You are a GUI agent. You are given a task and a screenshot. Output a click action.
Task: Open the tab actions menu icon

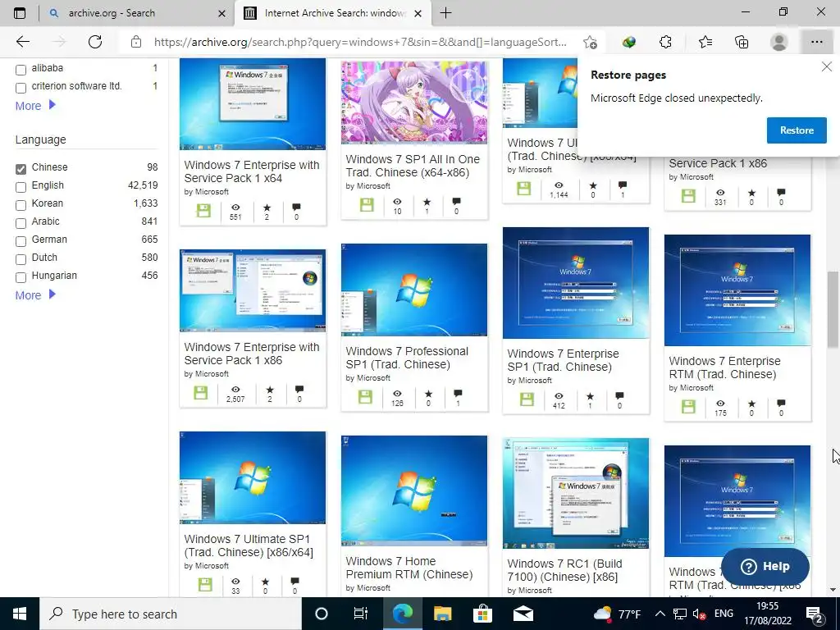(x=20, y=13)
